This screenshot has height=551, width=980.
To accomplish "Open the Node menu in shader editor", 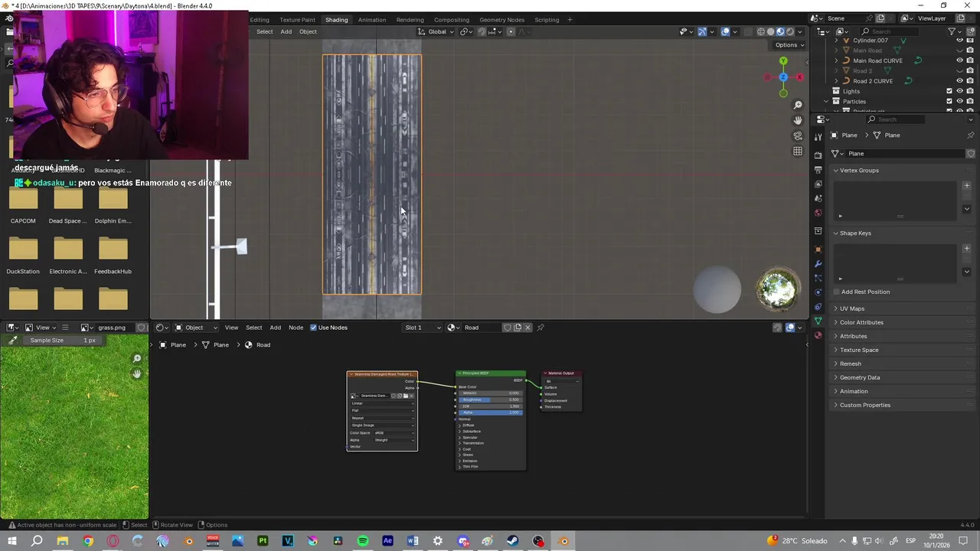I will pos(296,328).
